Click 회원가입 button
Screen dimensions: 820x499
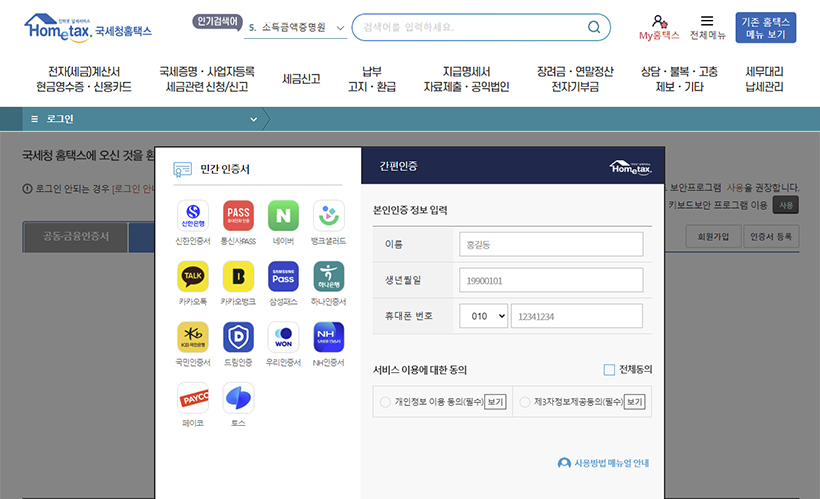713,237
